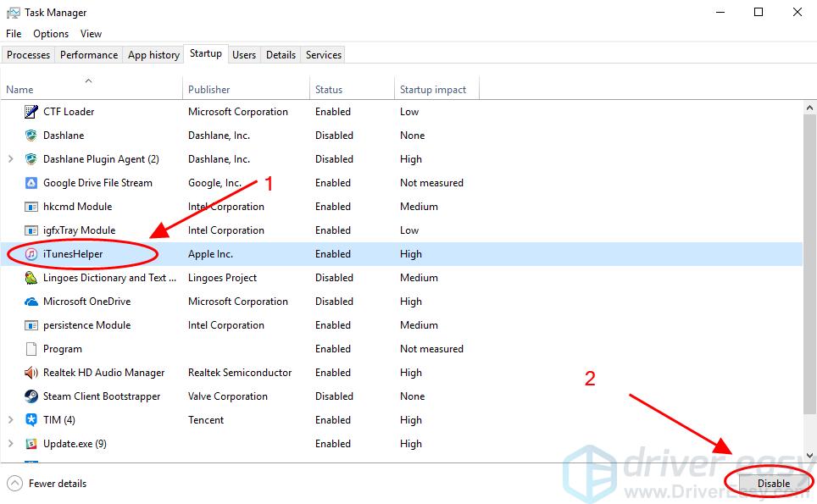
Task: Click the Dashlane shield icon
Action: pos(31,135)
